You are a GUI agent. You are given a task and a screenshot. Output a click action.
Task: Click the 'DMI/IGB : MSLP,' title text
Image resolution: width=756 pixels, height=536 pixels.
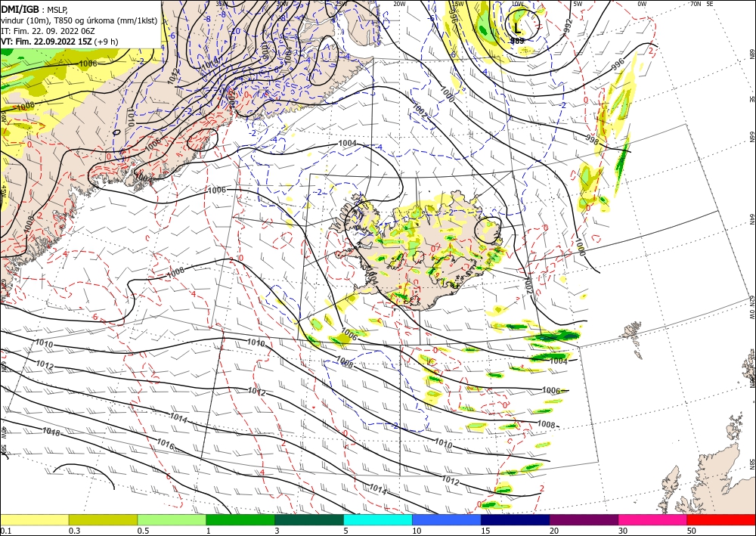tap(35, 9)
